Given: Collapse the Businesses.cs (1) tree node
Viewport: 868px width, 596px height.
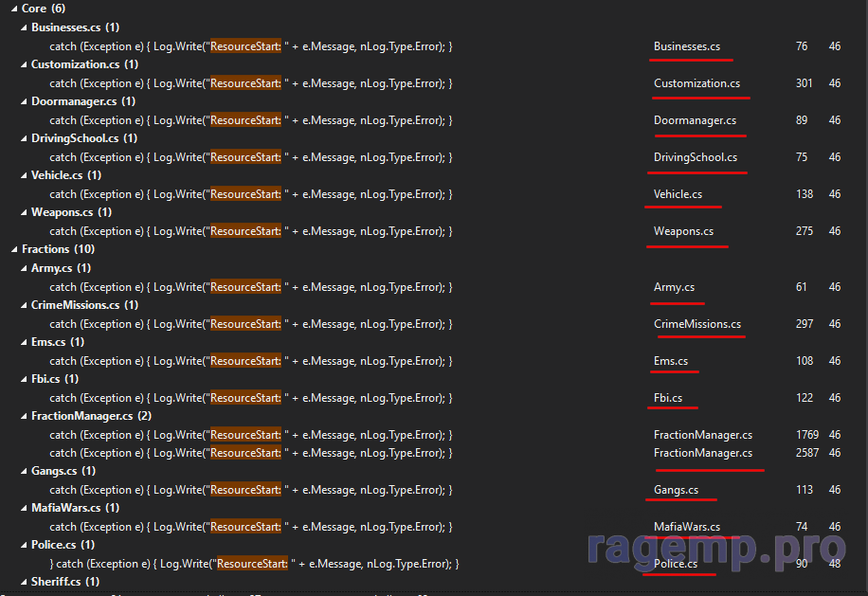Looking at the screenshot, I should pyautogui.click(x=24, y=28).
